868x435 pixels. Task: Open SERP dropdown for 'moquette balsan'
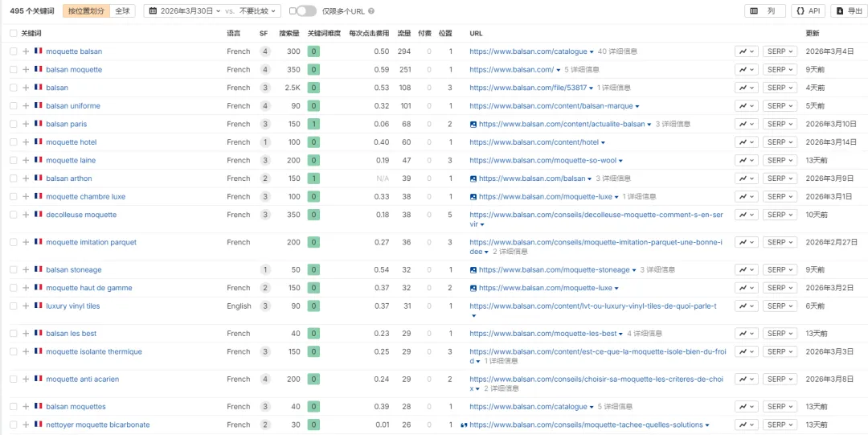[780, 51]
